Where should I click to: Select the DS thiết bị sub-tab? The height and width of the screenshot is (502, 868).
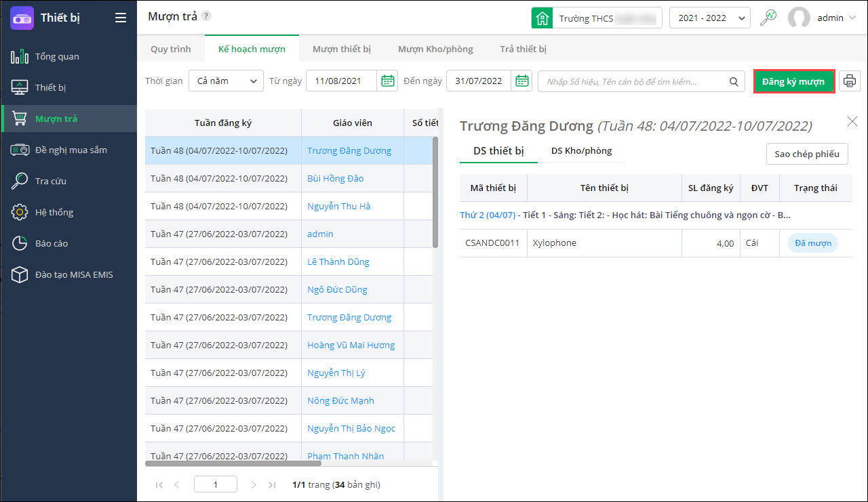[498, 151]
